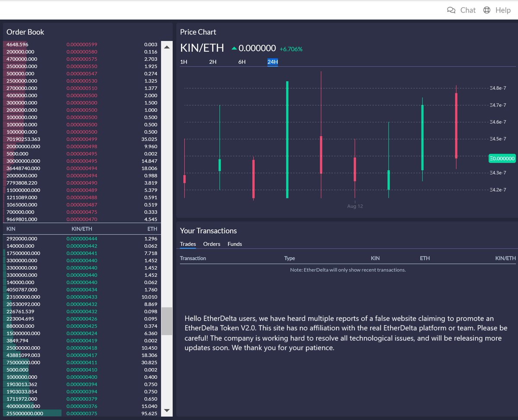Select sell order of 3500000.000 KIN

click(82, 66)
